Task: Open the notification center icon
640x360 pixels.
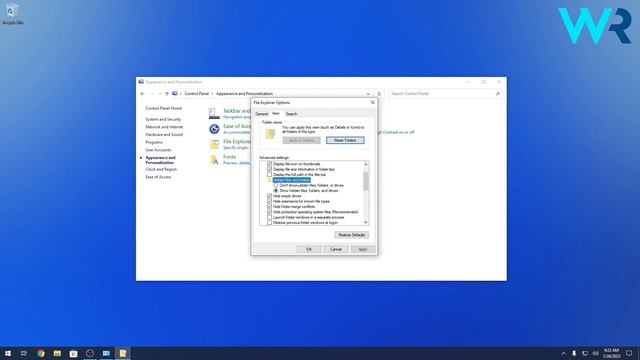Action: [629, 353]
